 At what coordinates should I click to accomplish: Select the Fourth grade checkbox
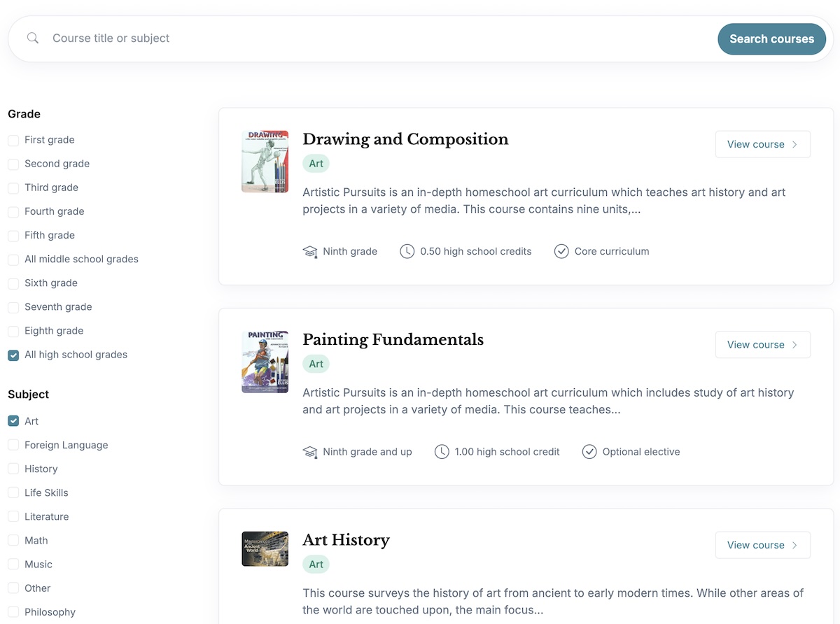[13, 211]
